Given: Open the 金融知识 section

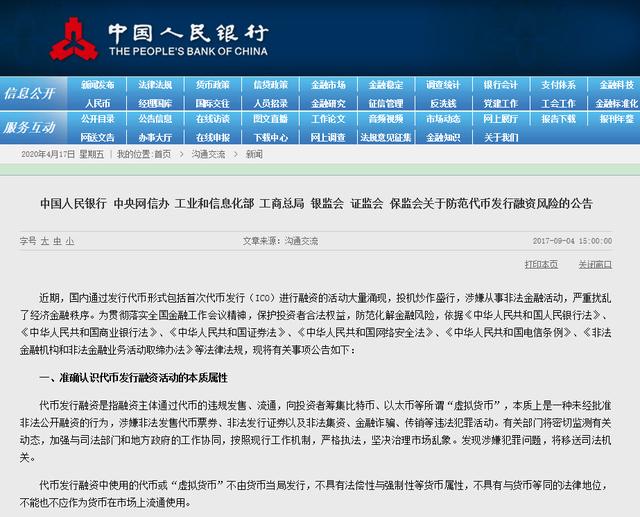Looking at the screenshot, I should pos(443,138).
